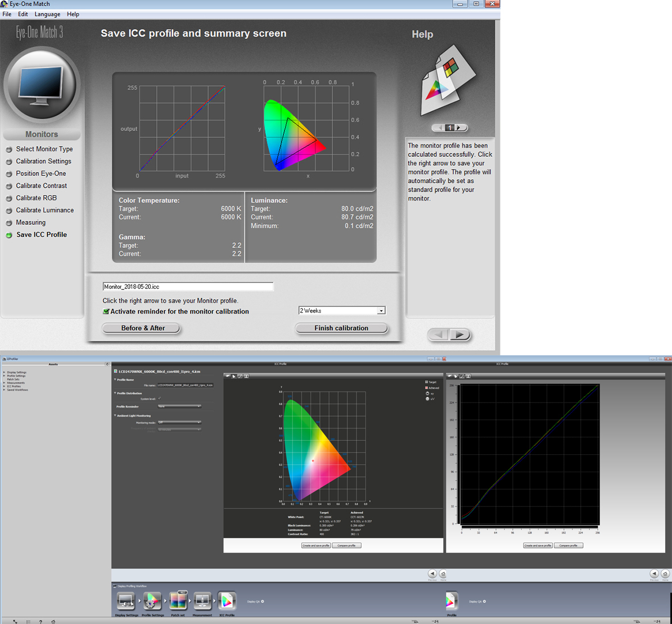Toggle the calibration reminder checkbox
Screen dimensions: 672x624
point(106,311)
